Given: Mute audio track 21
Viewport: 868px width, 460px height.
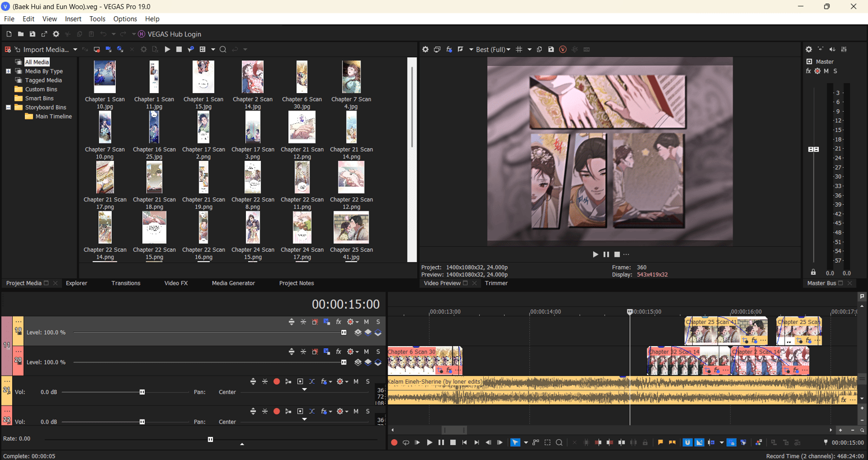Looking at the screenshot, I should click(x=356, y=381).
